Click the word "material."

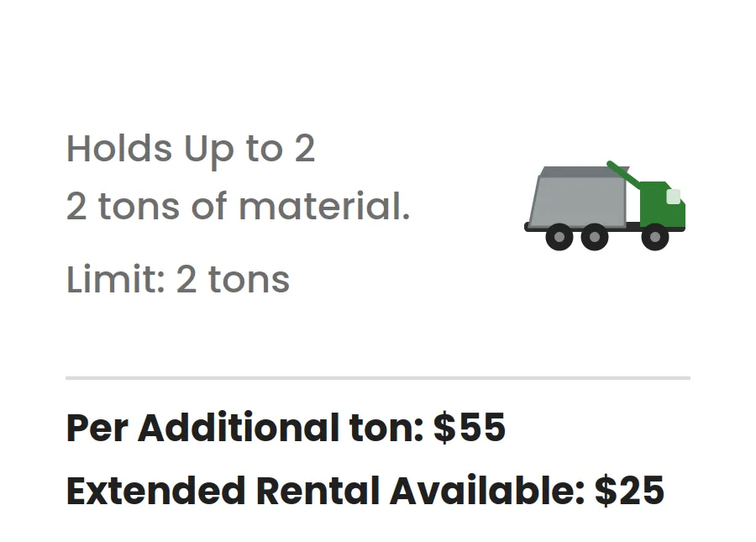point(324,207)
